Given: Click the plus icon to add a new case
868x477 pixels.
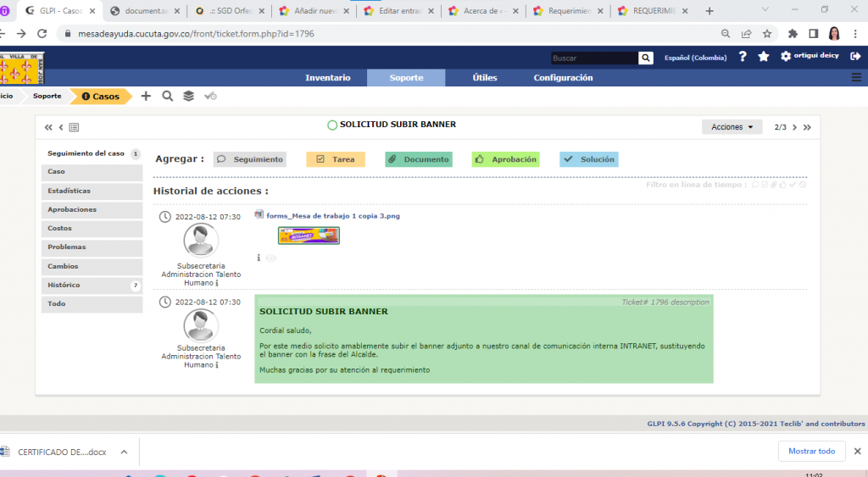Looking at the screenshot, I should [146, 97].
